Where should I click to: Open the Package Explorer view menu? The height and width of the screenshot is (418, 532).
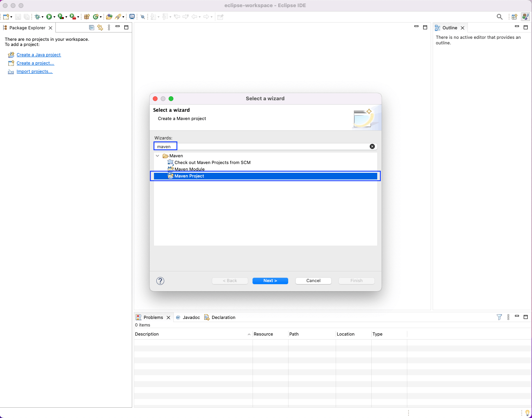[109, 27]
